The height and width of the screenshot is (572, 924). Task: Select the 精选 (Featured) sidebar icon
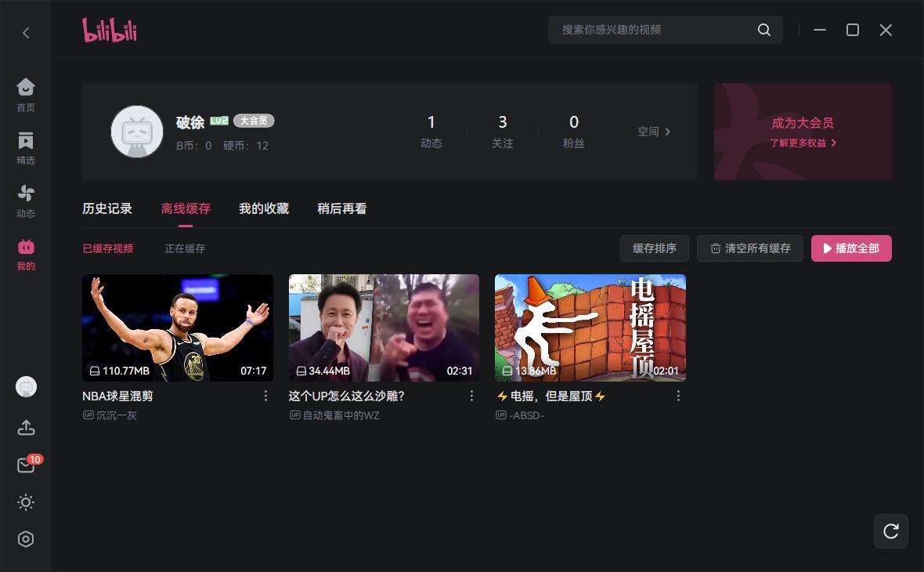(26, 140)
